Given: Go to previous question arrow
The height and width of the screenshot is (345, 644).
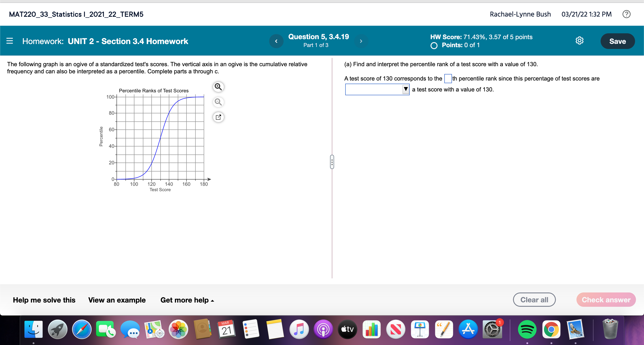Looking at the screenshot, I should click(276, 41).
